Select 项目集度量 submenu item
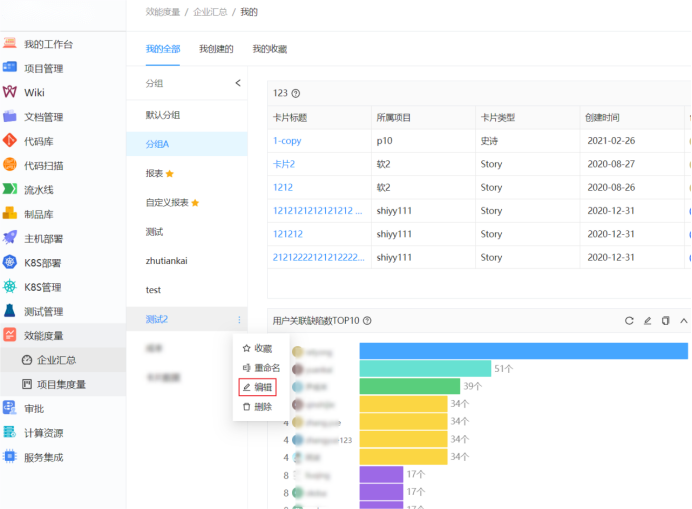This screenshot has height=509, width=692. click(61, 385)
